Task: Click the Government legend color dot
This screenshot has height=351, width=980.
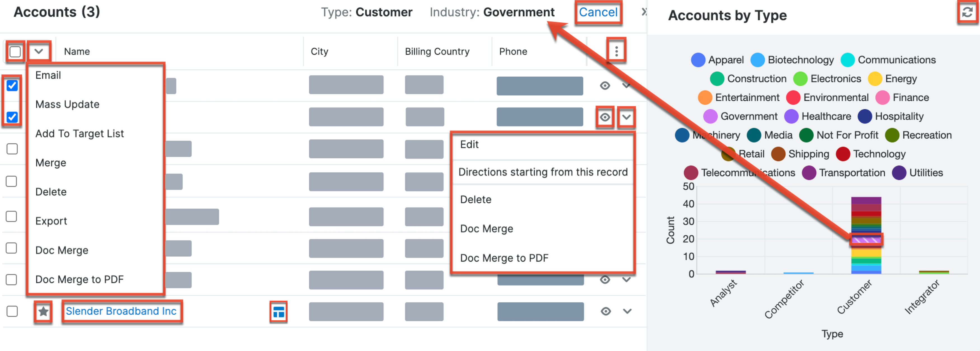Action: pos(710,116)
